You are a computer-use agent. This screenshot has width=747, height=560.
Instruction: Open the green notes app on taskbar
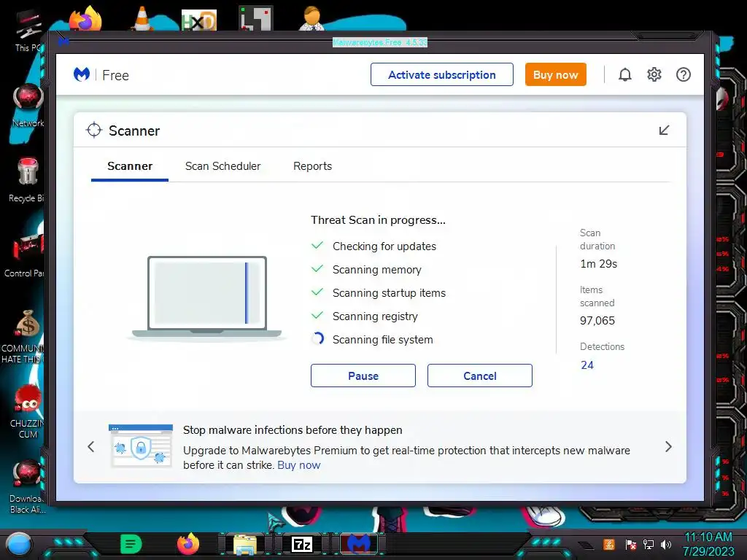pos(131,544)
